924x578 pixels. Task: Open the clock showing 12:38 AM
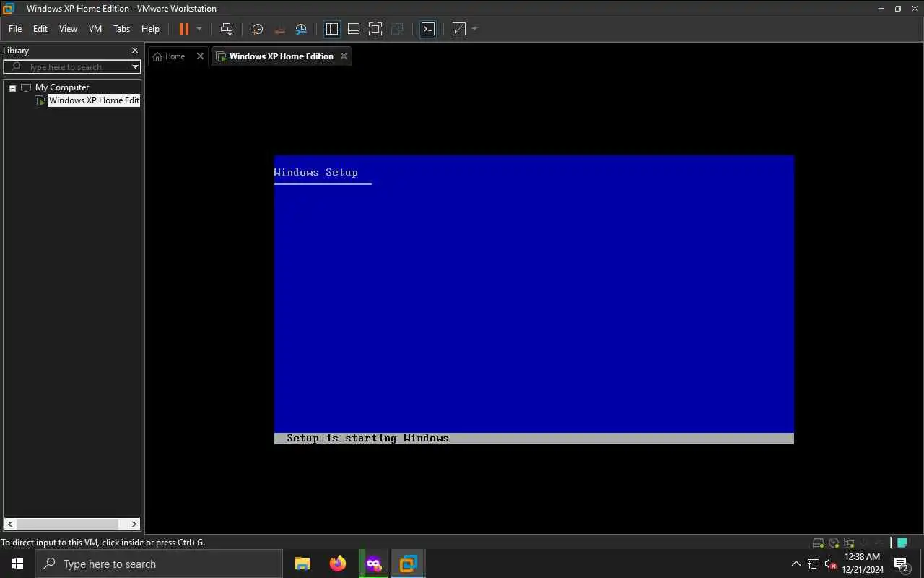coord(862,564)
